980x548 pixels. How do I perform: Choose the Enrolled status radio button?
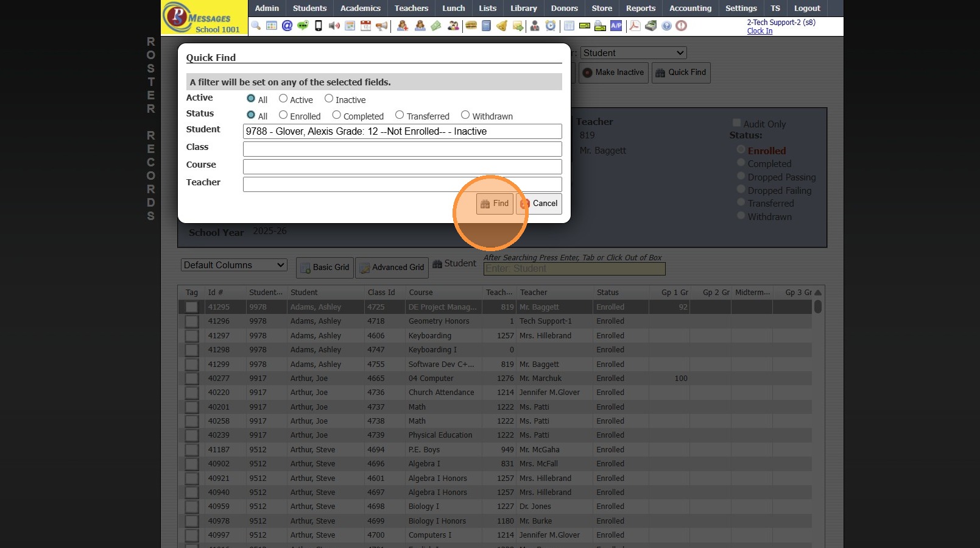click(x=283, y=115)
